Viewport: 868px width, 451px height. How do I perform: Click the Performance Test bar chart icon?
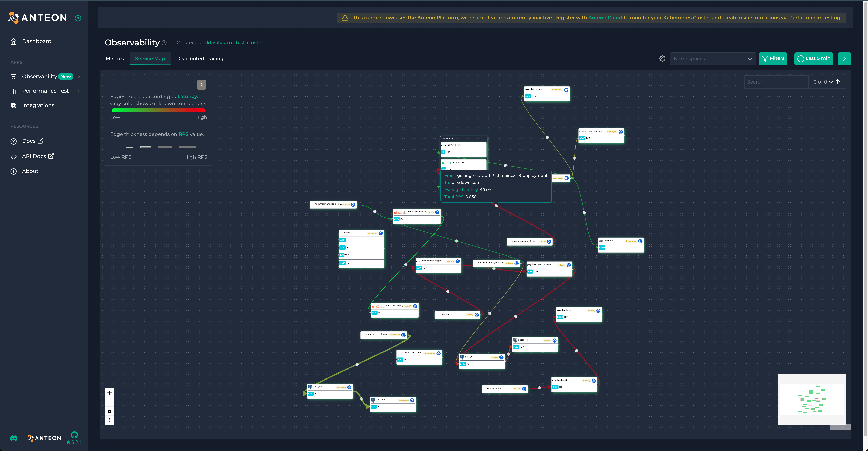coord(14,91)
